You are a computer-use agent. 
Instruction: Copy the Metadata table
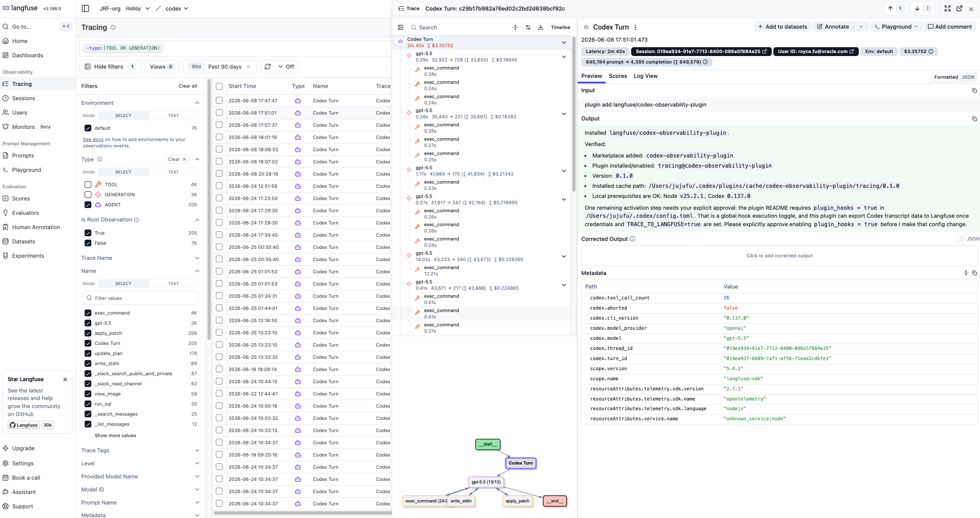pyautogui.click(x=974, y=273)
